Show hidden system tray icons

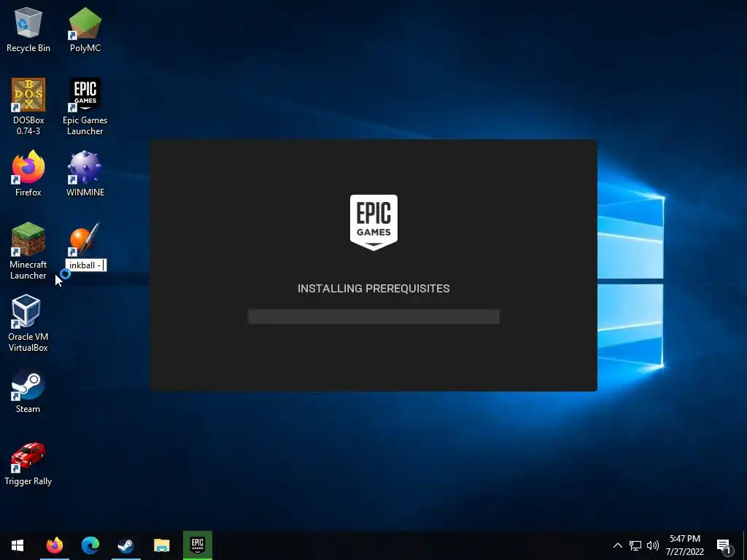(x=617, y=545)
